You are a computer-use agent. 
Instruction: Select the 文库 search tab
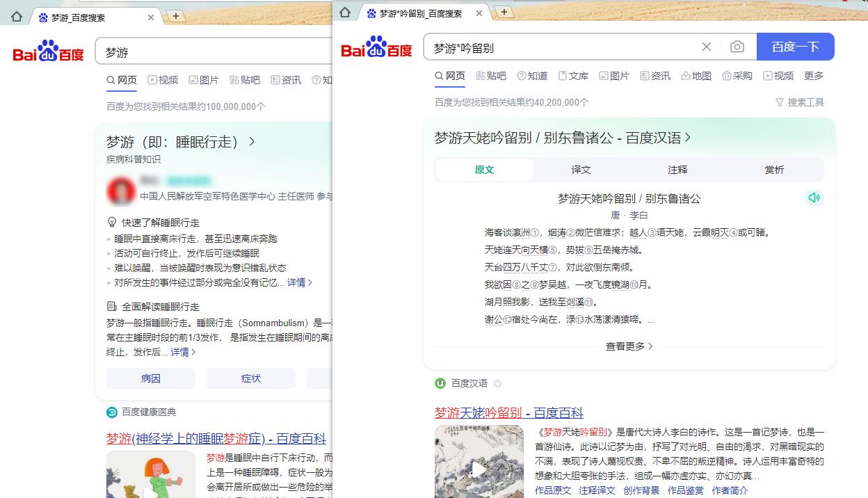click(x=573, y=76)
